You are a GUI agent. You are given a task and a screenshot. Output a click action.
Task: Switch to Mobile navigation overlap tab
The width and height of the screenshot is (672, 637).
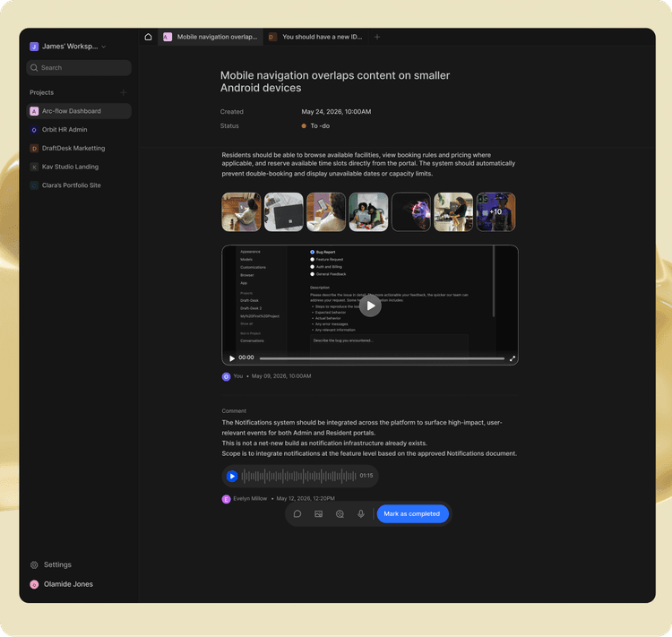click(x=211, y=37)
